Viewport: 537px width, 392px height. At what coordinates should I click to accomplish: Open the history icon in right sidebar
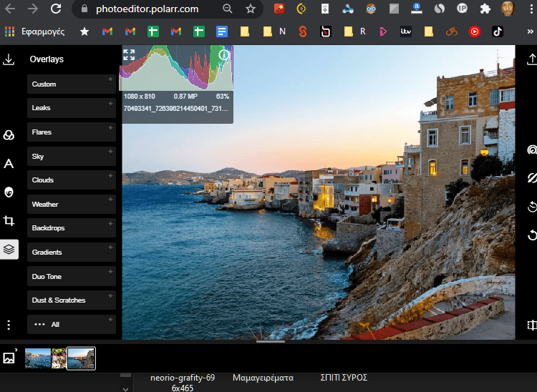(x=531, y=207)
